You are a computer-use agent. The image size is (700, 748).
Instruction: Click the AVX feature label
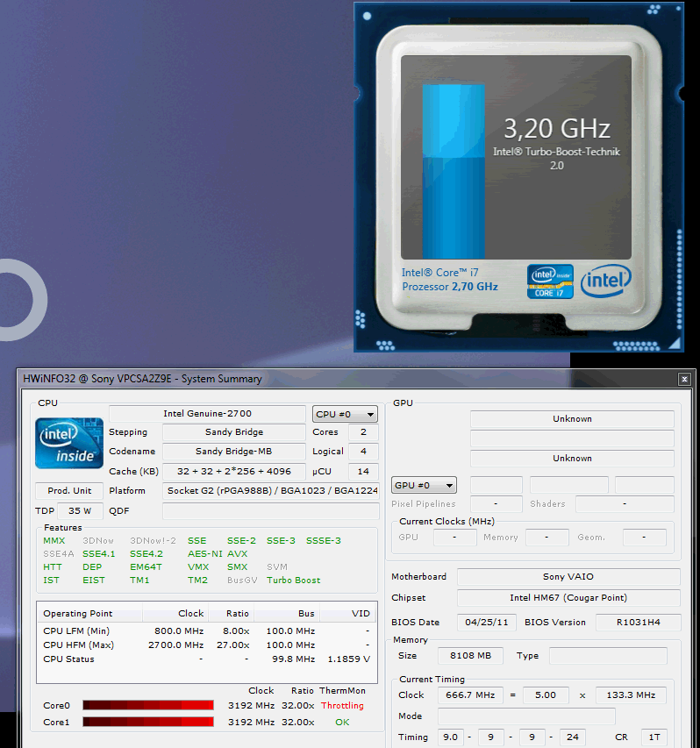[237, 554]
